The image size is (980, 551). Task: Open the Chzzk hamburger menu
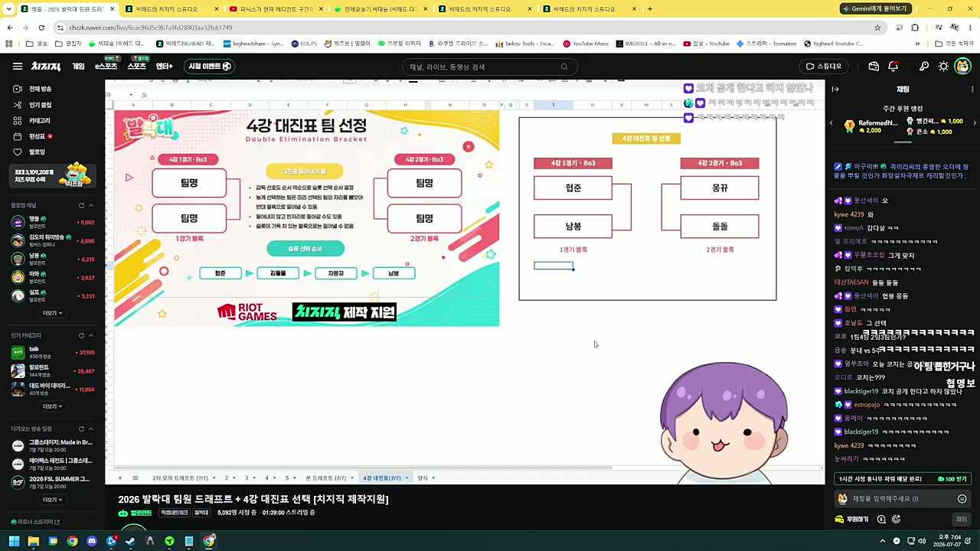[x=17, y=67]
